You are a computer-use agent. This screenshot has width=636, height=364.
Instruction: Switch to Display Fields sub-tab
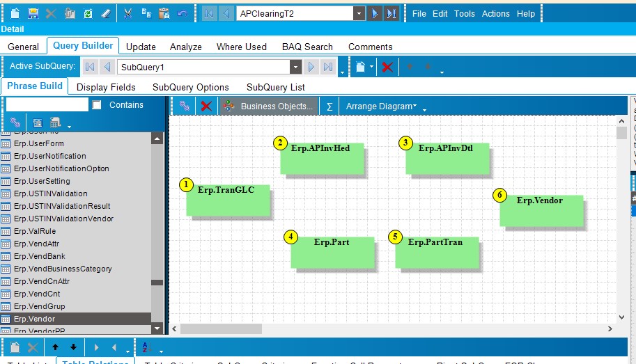(x=106, y=88)
